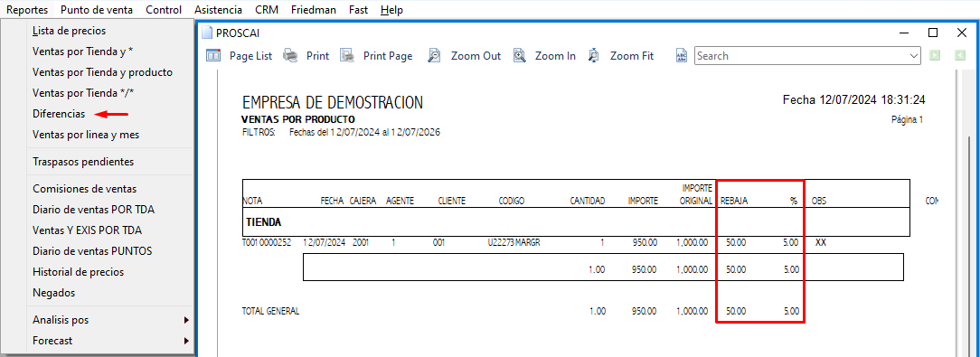Open the CRM menu
Screen dimensions: 980x357
click(x=267, y=10)
